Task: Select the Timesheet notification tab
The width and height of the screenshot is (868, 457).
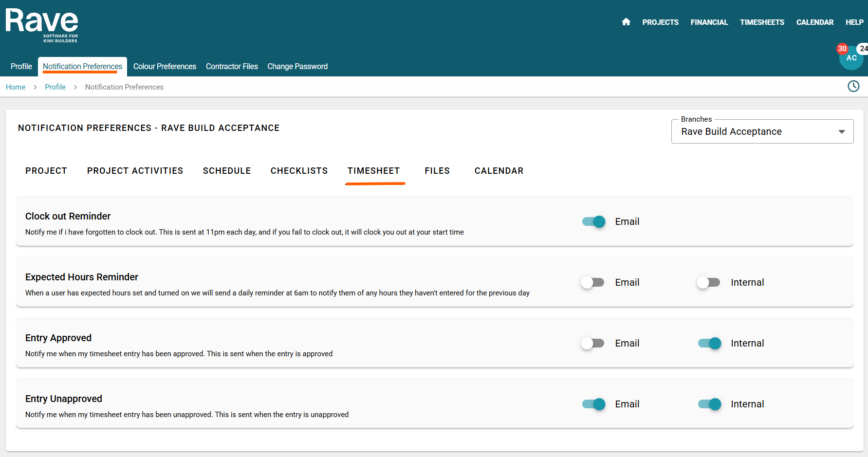Action: [374, 171]
